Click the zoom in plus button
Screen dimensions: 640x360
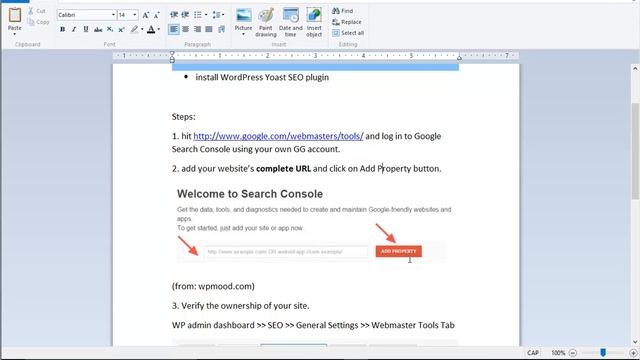coord(633,353)
